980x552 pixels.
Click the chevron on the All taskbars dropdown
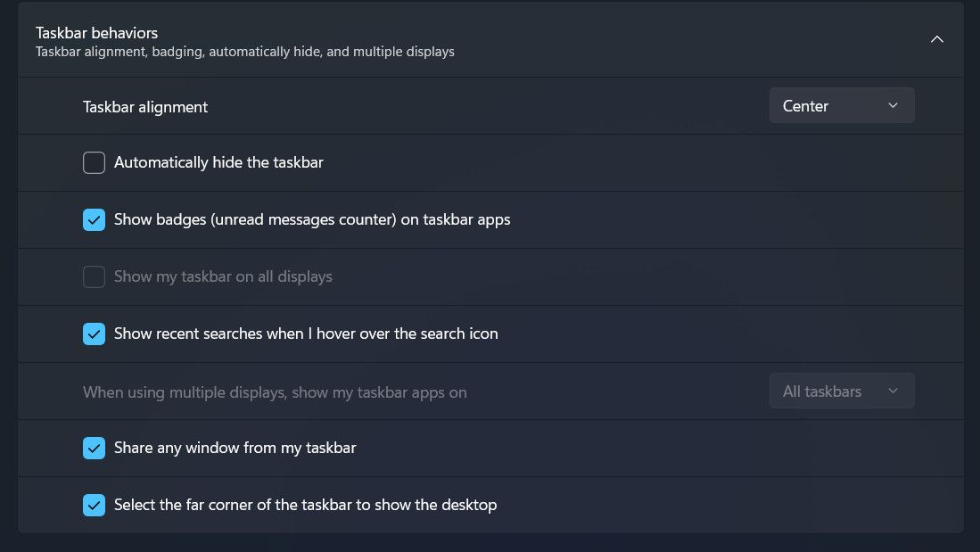(893, 391)
